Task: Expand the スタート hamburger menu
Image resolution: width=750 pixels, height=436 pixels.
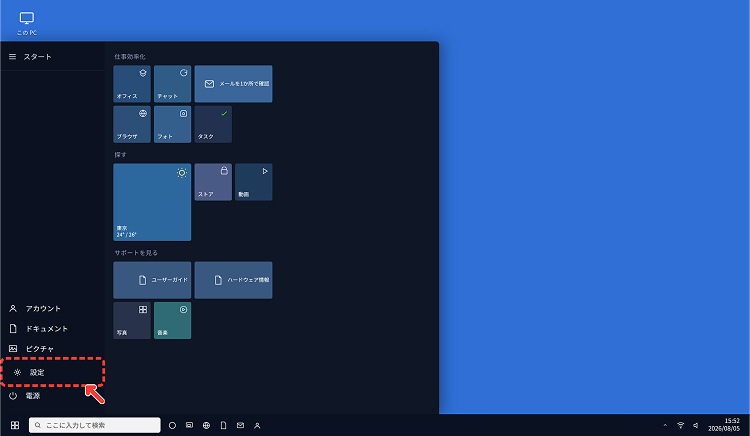Action: [x=12, y=56]
